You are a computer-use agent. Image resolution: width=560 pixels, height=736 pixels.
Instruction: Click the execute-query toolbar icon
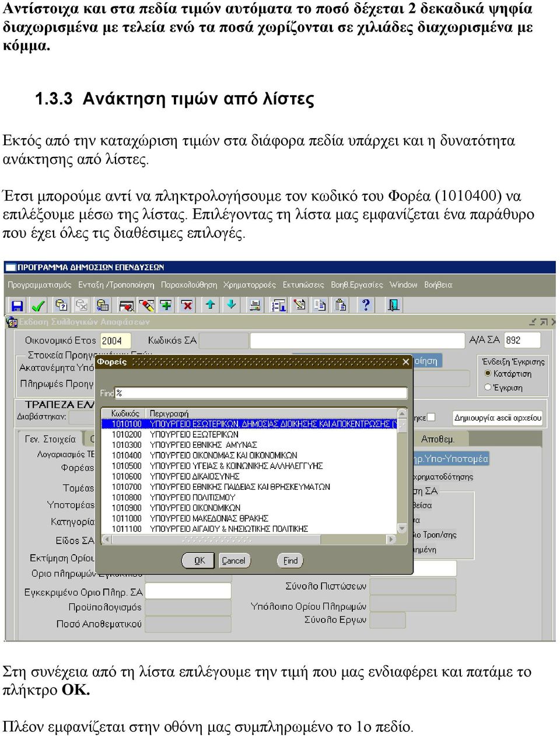tap(103, 305)
